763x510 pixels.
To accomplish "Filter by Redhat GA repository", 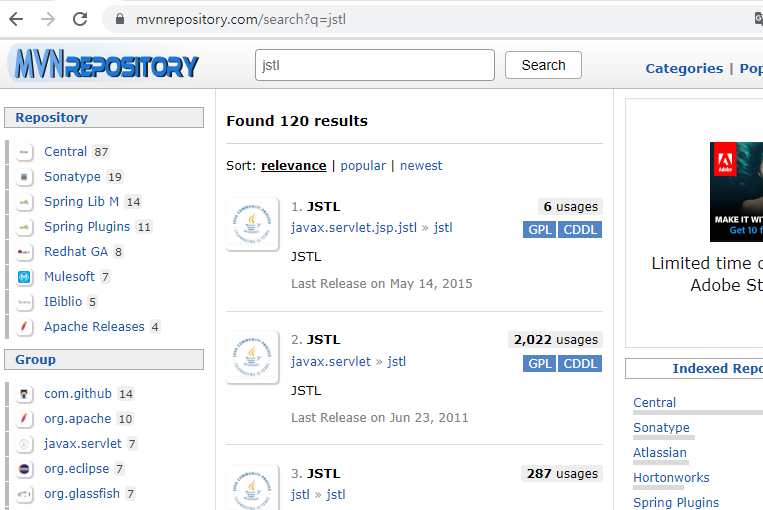I will click(x=76, y=252).
